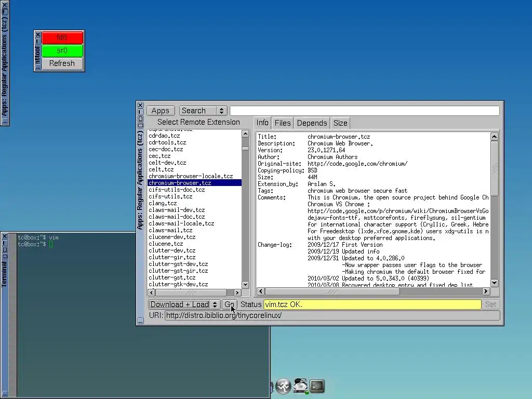Click info pane scroll-right arrow
532x399 pixels.
(486, 291)
